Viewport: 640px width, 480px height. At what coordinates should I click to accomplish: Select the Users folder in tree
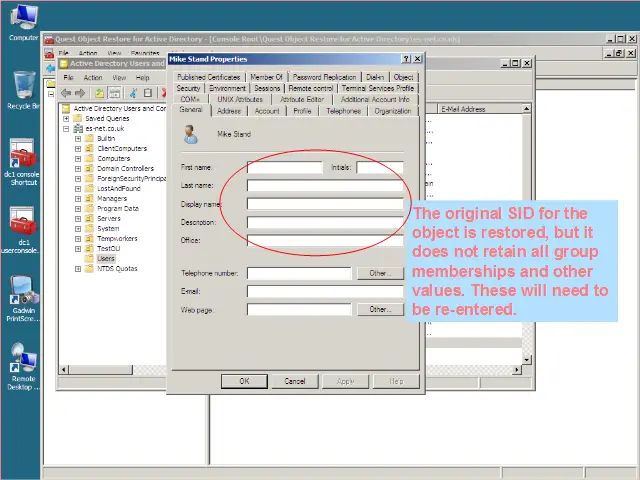(x=106, y=259)
